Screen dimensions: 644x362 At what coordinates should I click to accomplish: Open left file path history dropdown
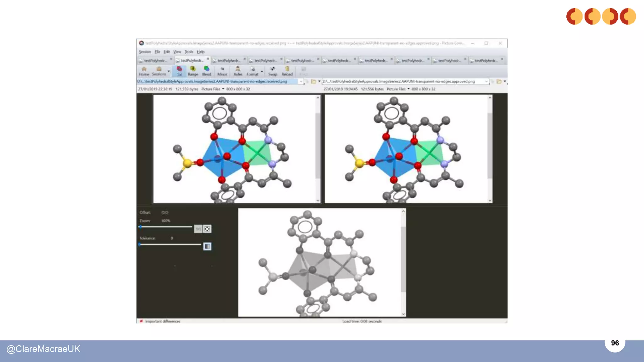(x=301, y=81)
